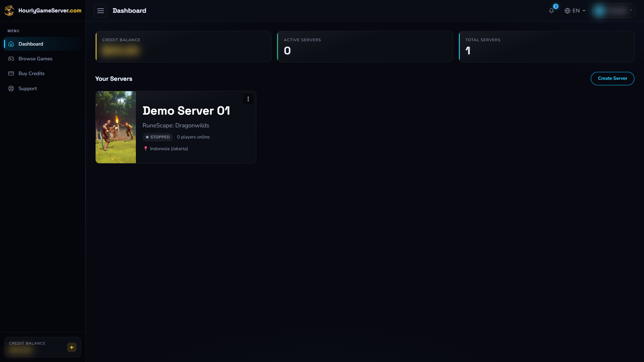644x362 pixels.
Task: Click the Create Server button
Action: coord(612,78)
